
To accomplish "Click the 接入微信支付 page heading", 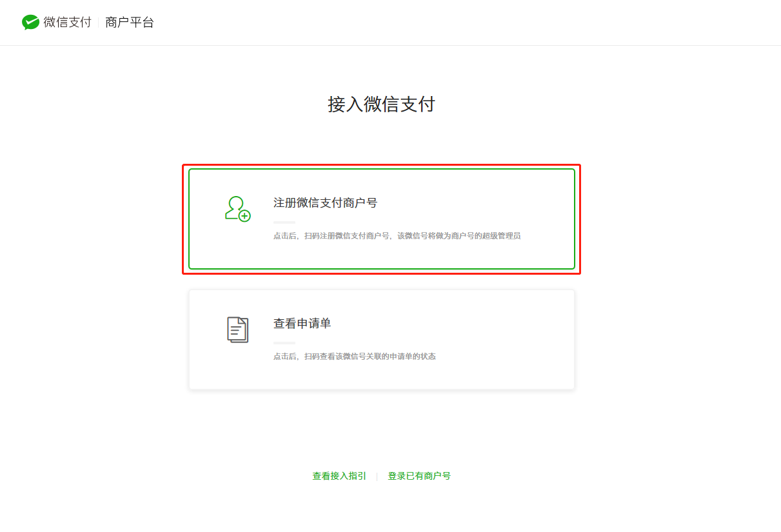I will [382, 104].
